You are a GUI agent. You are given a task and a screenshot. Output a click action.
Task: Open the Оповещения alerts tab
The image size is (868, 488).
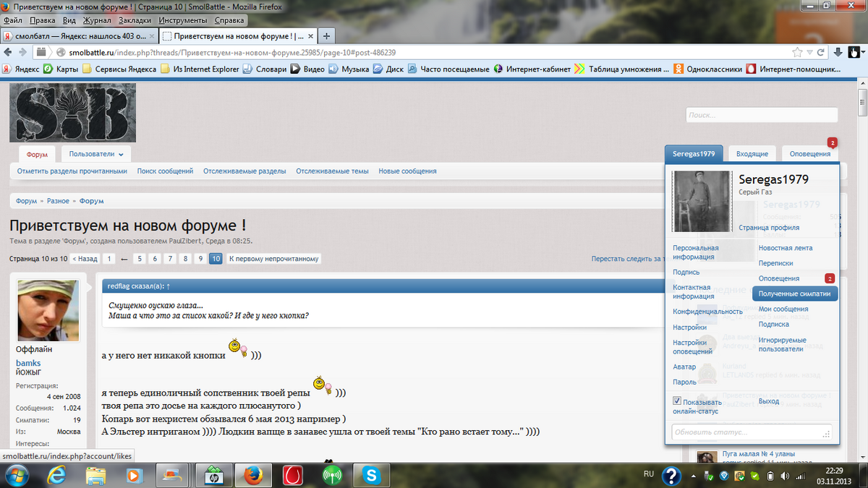pyautogui.click(x=810, y=154)
